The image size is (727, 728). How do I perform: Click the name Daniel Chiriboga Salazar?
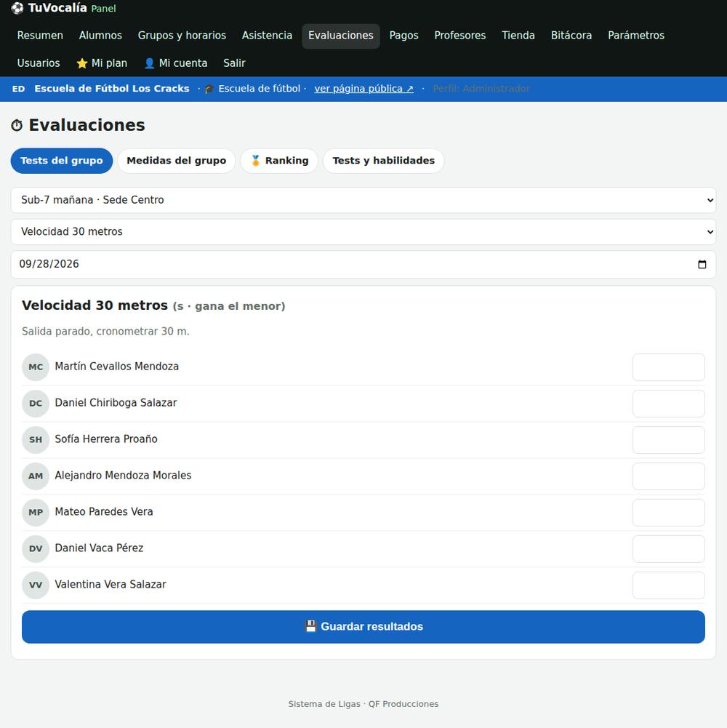(x=116, y=403)
